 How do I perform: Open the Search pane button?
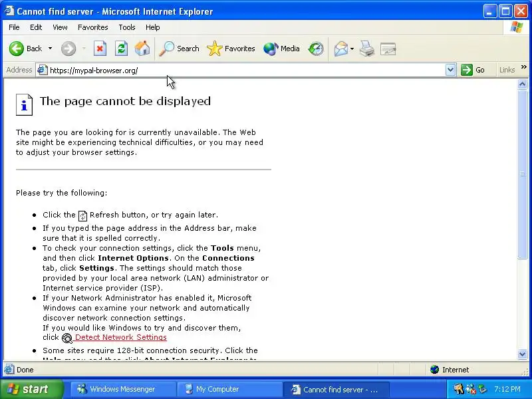pos(179,49)
